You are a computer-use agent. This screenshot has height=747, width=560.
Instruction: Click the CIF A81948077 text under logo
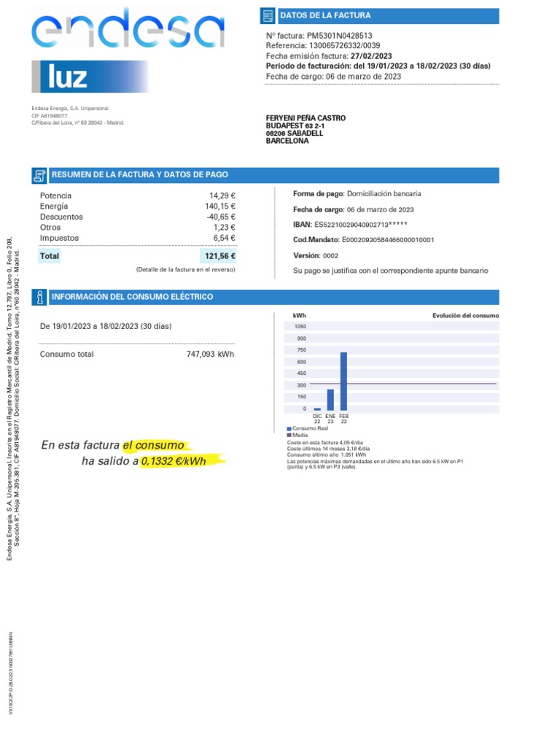pos(50,116)
